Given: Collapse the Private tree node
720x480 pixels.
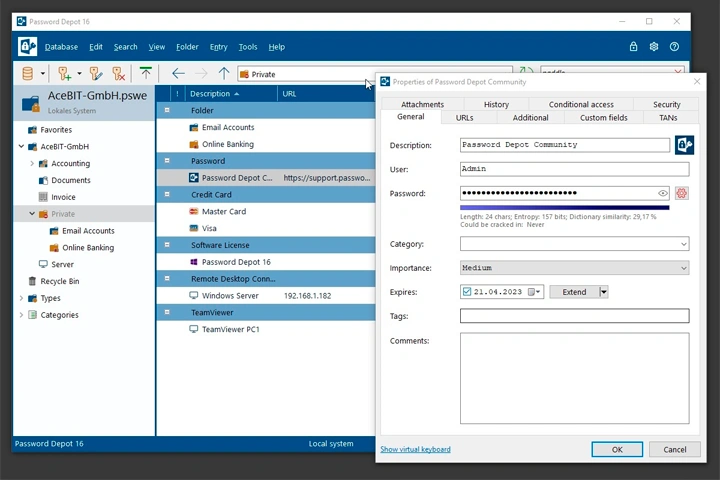Looking at the screenshot, I should pyautogui.click(x=32, y=214).
